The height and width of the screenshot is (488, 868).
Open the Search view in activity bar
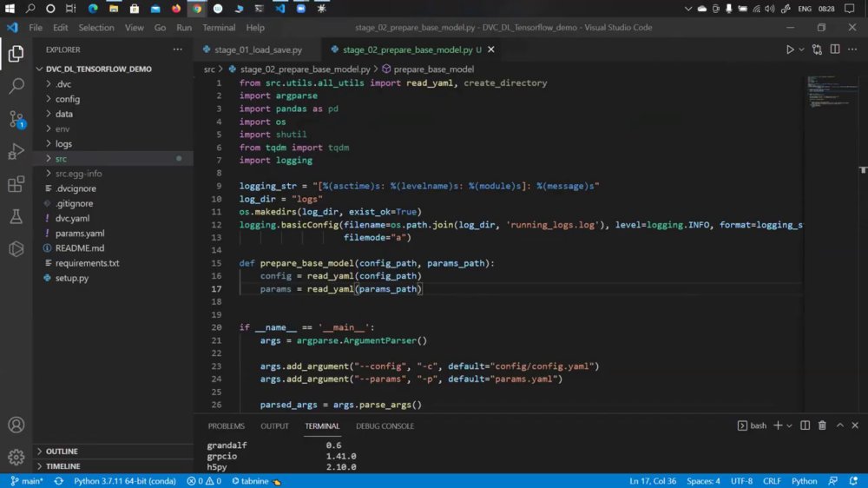tap(16, 85)
